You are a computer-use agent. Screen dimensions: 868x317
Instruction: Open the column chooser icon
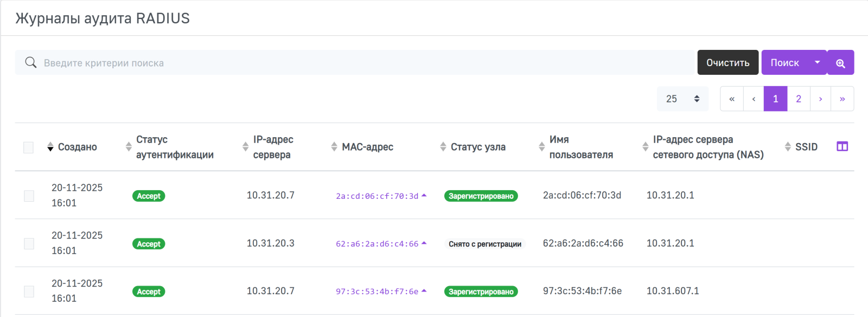(842, 146)
